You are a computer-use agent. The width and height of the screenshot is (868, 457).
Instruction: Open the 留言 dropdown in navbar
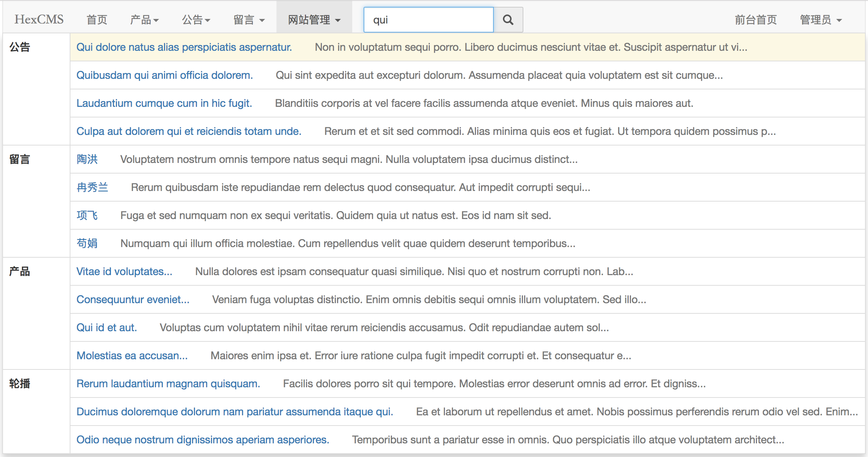[248, 20]
